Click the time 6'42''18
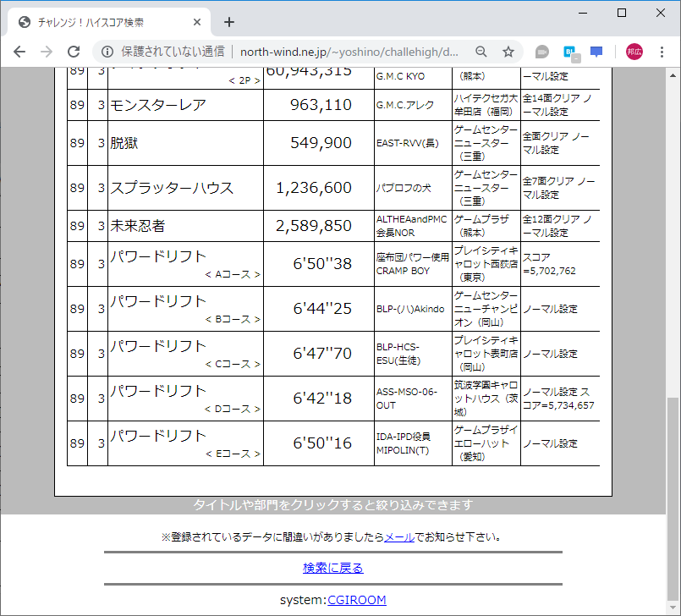The height and width of the screenshot is (616, 681). (322, 399)
